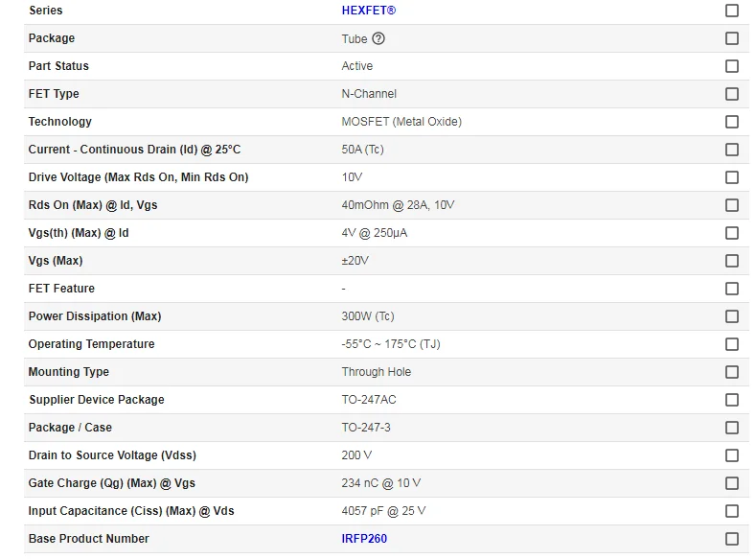Viewport: 756px width, 559px height.
Task: Tick the 50A continuous drain current checkbox
Action: point(732,150)
